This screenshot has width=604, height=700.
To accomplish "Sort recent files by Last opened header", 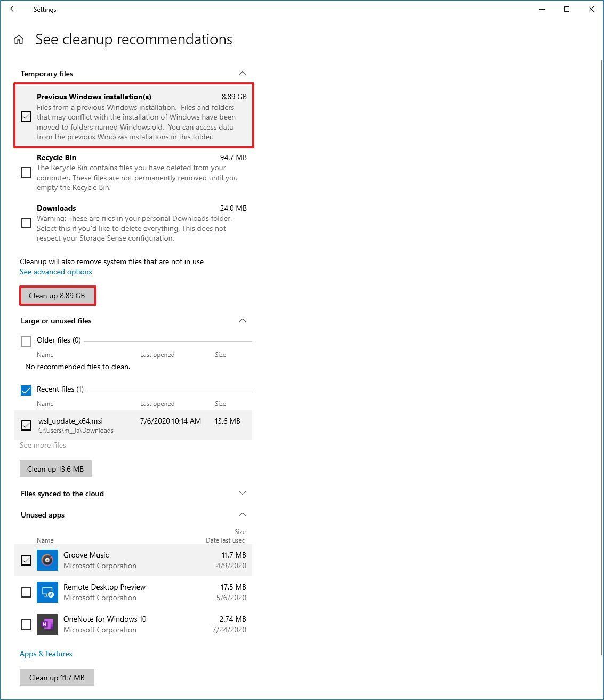I will click(x=157, y=404).
